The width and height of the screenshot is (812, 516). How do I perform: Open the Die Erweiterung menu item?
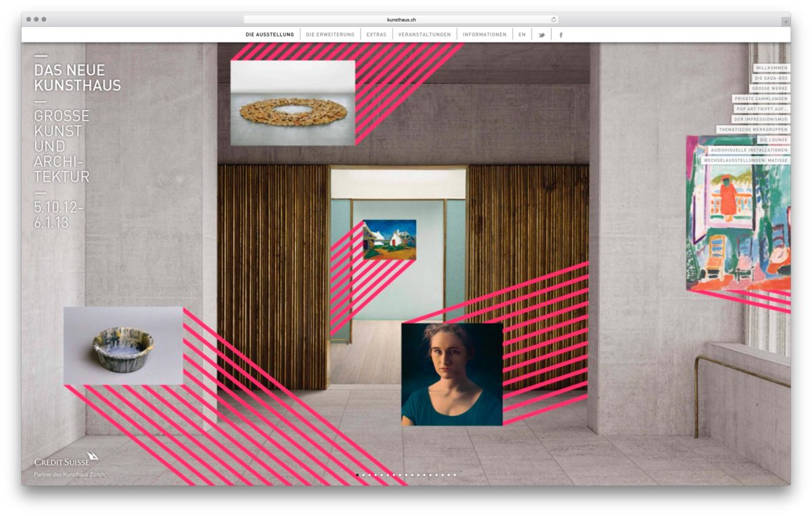click(330, 34)
